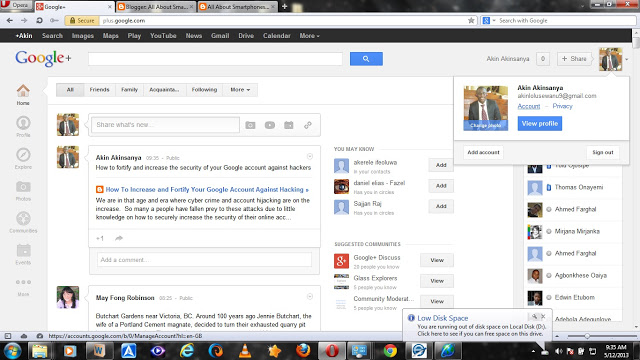Adjust the Opera zoom slider
This screenshot has width=640, height=360.
pos(587,336)
